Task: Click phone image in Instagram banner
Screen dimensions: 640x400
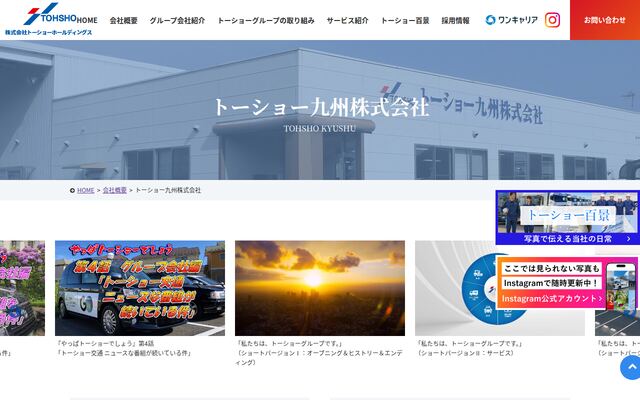Action: [x=621, y=287]
